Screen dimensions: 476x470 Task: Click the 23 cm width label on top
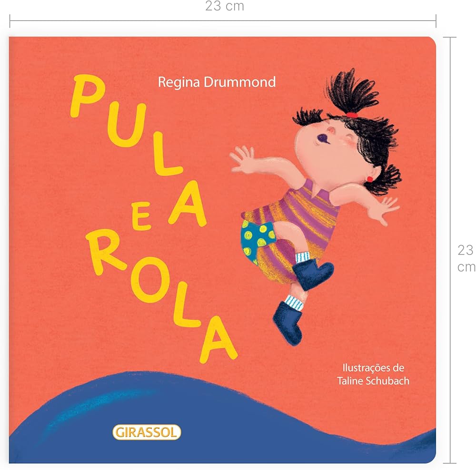pyautogui.click(x=224, y=6)
